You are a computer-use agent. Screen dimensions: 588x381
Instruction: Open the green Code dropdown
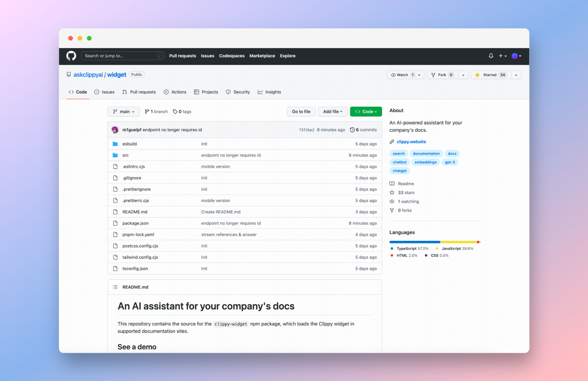tap(366, 112)
